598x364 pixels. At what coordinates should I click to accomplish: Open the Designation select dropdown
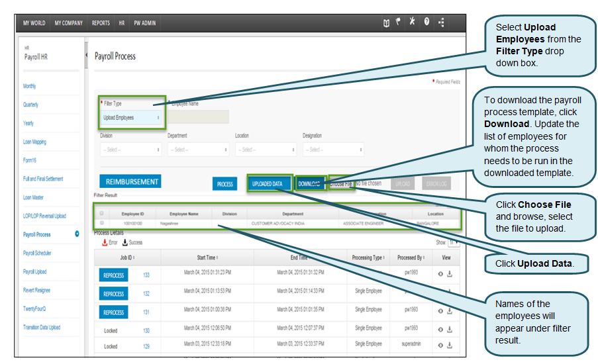point(332,150)
